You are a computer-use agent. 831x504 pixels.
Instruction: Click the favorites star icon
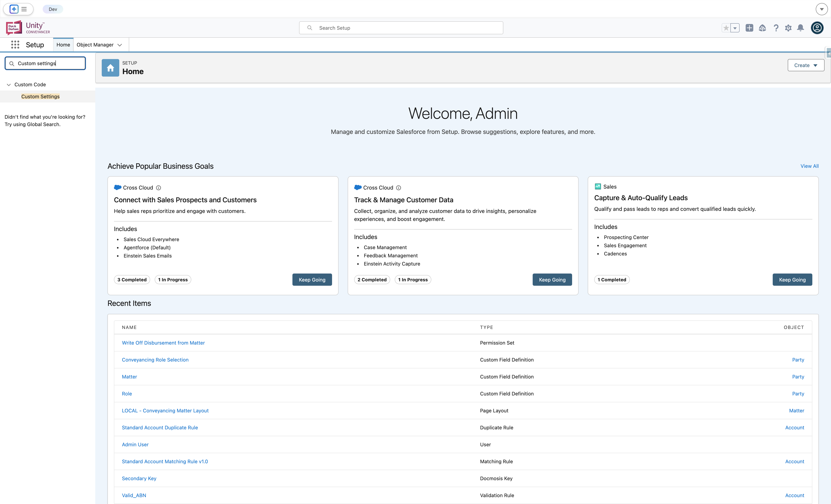[x=726, y=28]
